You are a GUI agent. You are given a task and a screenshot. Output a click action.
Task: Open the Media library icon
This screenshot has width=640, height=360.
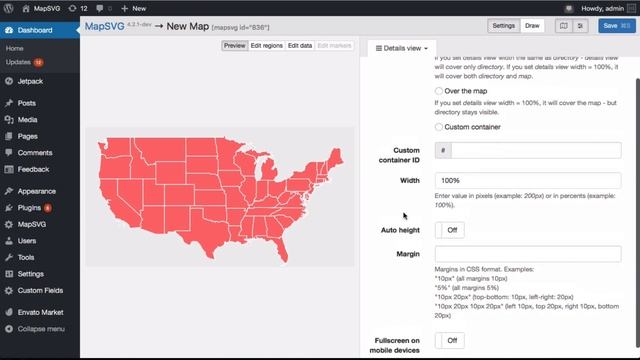tap(9, 120)
